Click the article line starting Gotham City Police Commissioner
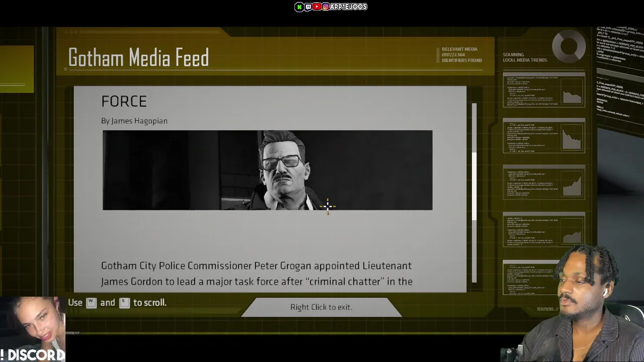The height and width of the screenshot is (362, 644). click(x=256, y=265)
